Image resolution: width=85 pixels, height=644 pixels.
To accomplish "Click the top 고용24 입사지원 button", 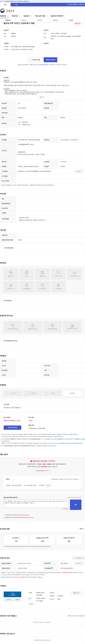I will [51, 60].
